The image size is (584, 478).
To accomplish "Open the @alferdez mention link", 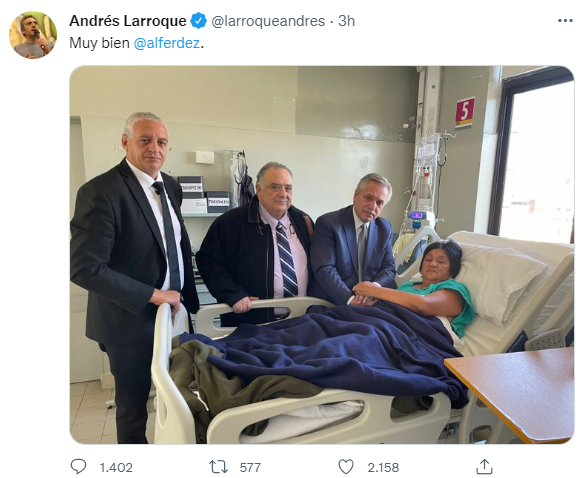I will [x=167, y=43].
